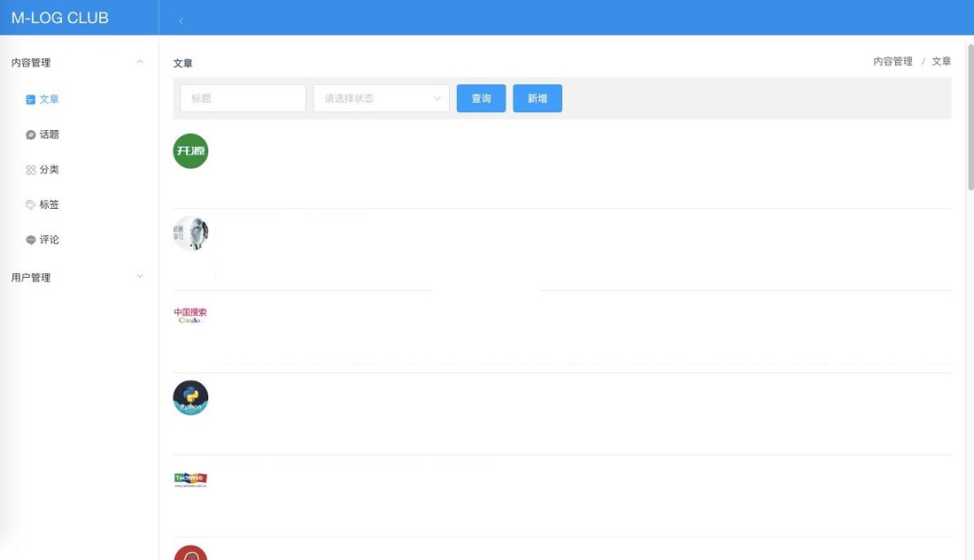The width and height of the screenshot is (974, 560).
Task: Click the M-LOG CLUB logo title
Action: pyautogui.click(x=60, y=18)
